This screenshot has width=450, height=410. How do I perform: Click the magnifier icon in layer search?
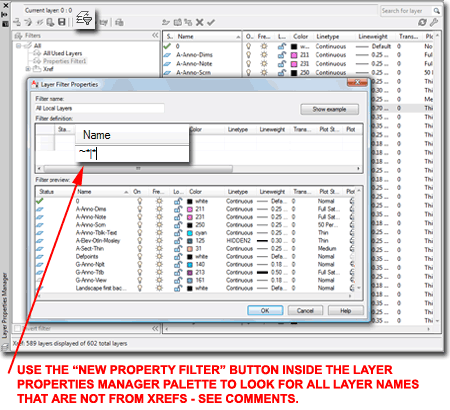(436, 11)
